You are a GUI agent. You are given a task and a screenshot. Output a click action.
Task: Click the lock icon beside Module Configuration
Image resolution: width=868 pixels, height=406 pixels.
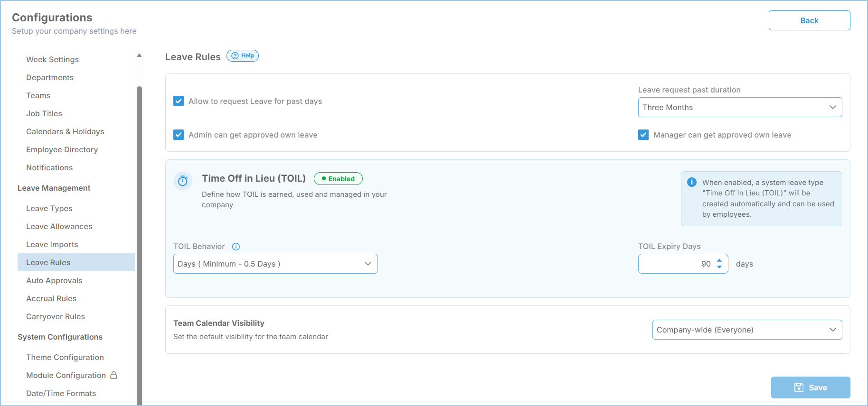[114, 375]
